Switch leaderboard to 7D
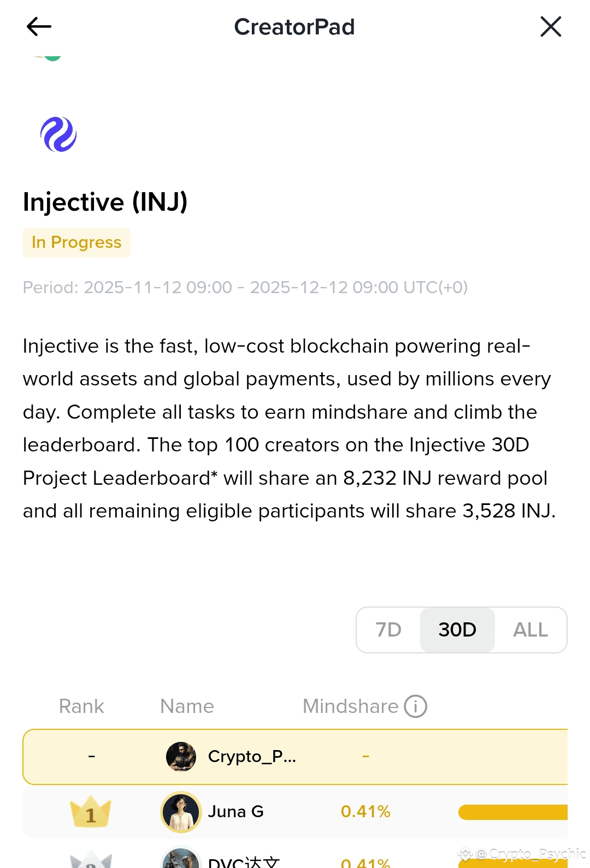Viewport: 590px width, 868px height. point(388,630)
